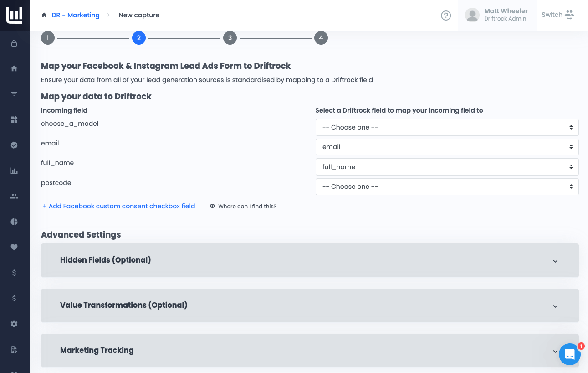The width and height of the screenshot is (588, 373).
Task: Click the heart icon in sidebar
Action: point(14,247)
